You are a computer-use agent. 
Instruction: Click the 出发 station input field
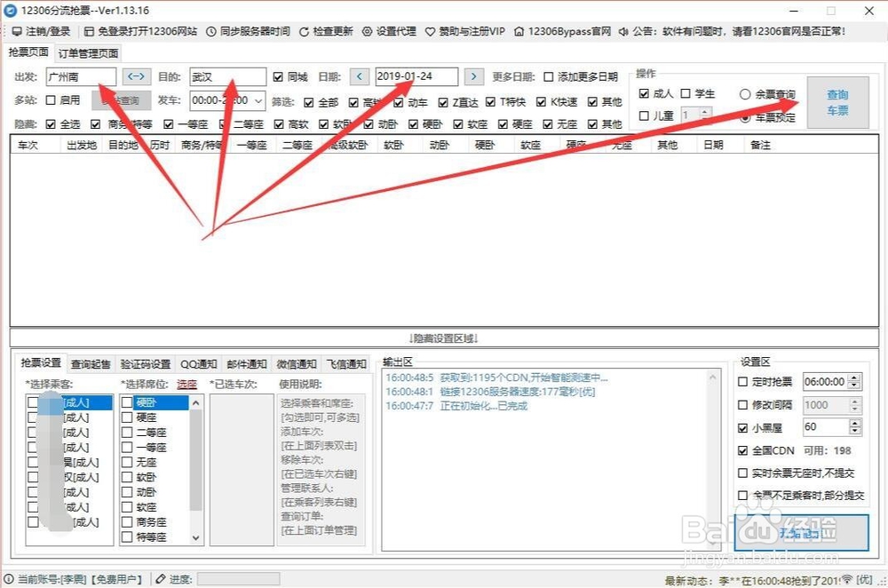[x=81, y=76]
